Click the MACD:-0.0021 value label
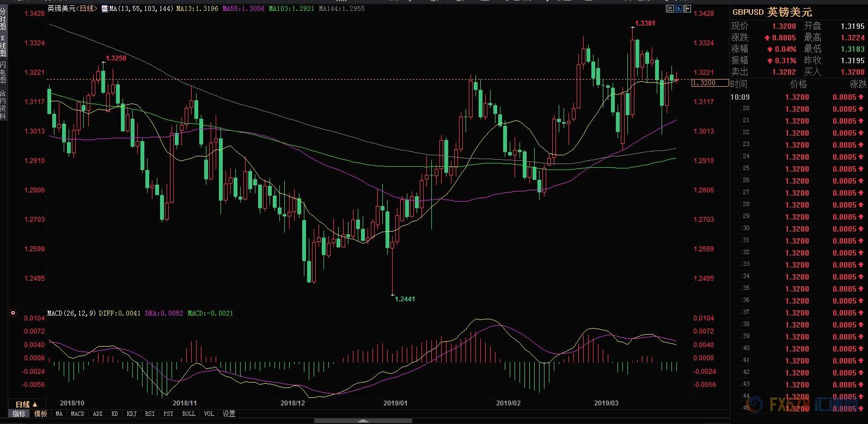 (x=210, y=313)
